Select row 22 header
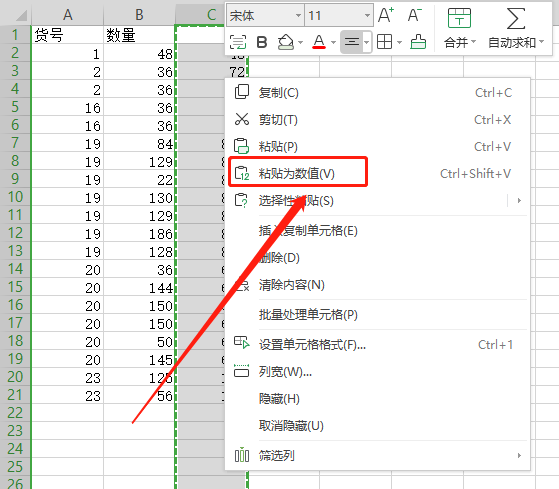Viewport: 559px width, 489px height. click(x=15, y=412)
